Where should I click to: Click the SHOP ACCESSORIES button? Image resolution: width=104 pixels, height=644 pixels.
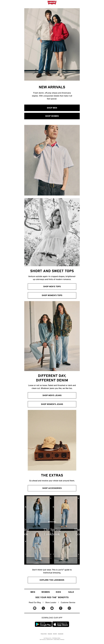[52, 488]
